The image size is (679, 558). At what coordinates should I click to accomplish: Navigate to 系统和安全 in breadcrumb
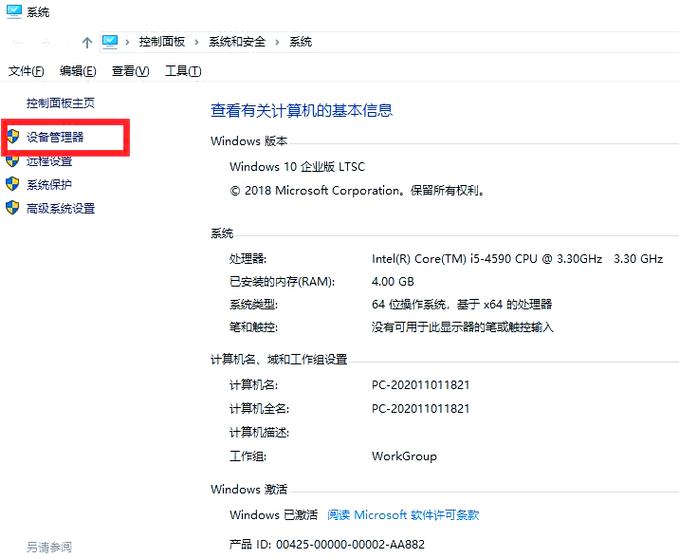(237, 42)
